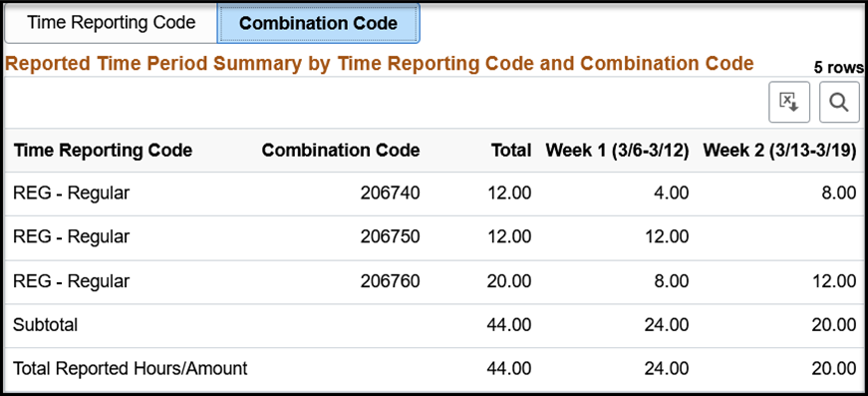Select the Combination Code tab

click(x=318, y=23)
